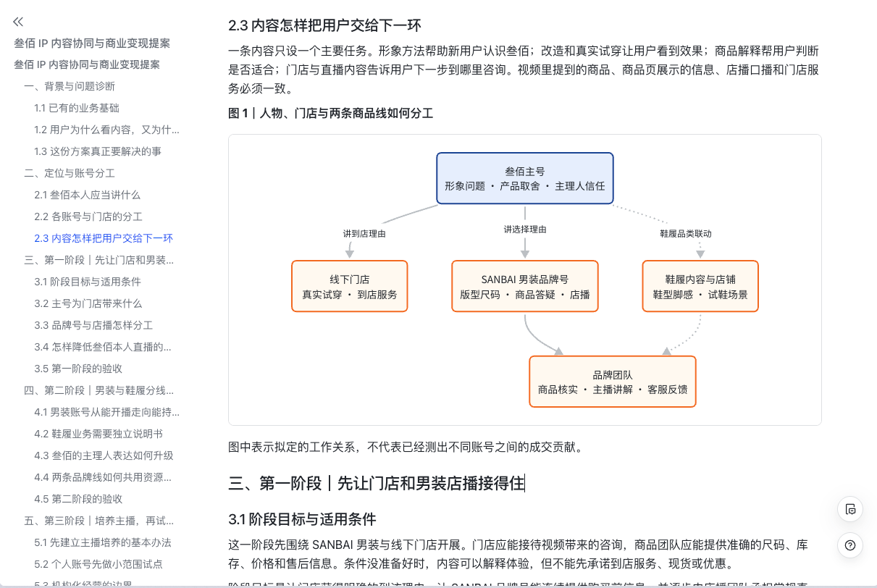Open outline item 2.2 各账号与门店的分工
This screenshot has width=877, height=588.
(88, 217)
